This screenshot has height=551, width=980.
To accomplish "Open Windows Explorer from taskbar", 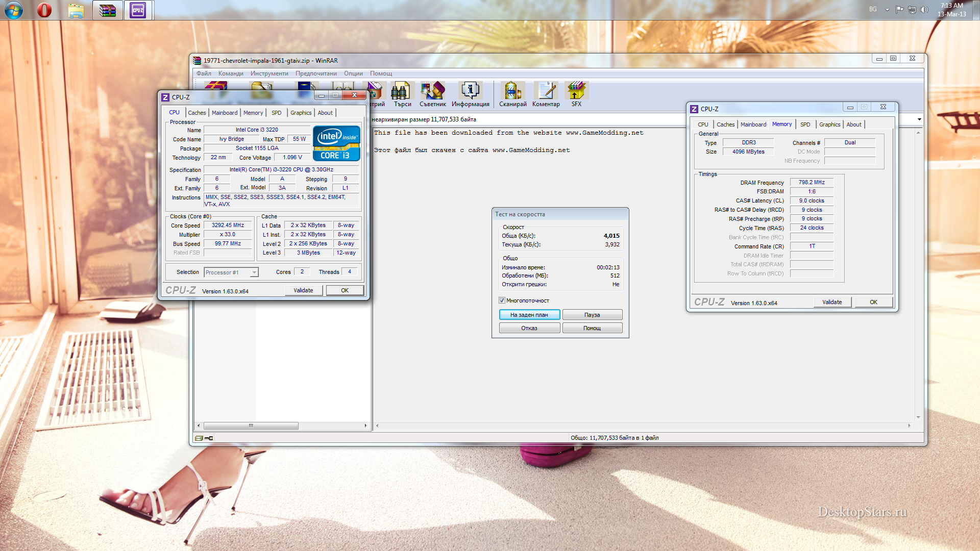I will pos(76,10).
